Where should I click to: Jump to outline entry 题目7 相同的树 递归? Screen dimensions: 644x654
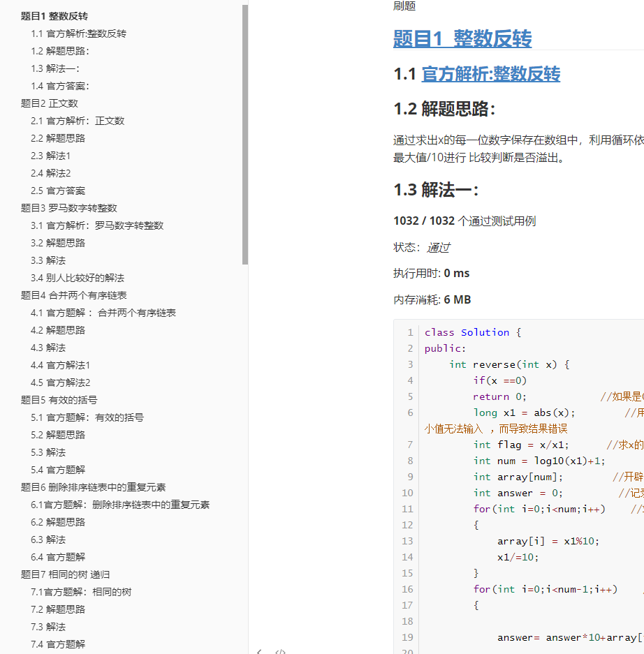[x=66, y=575]
